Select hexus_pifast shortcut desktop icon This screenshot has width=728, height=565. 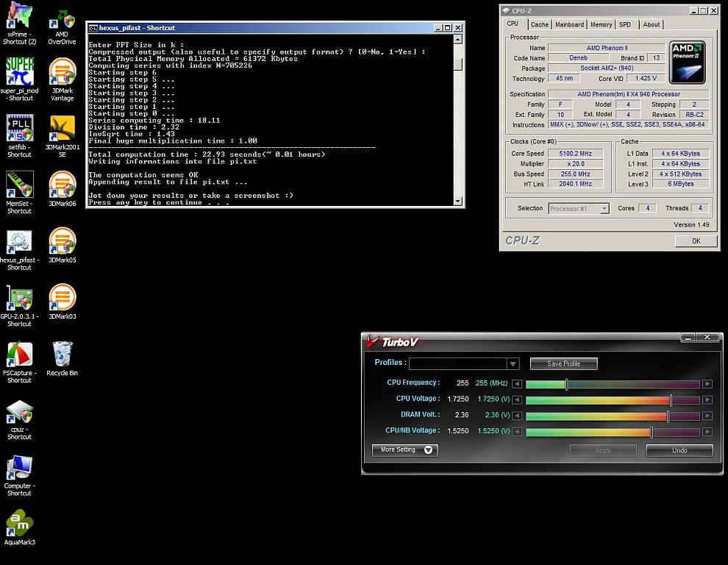[20, 249]
